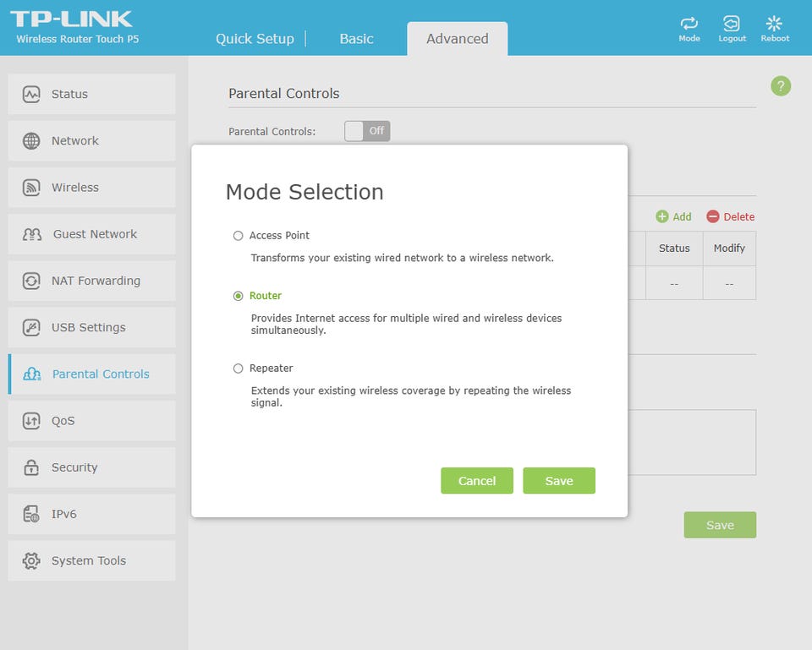Click the Router option label
The image size is (812, 650).
tap(265, 296)
